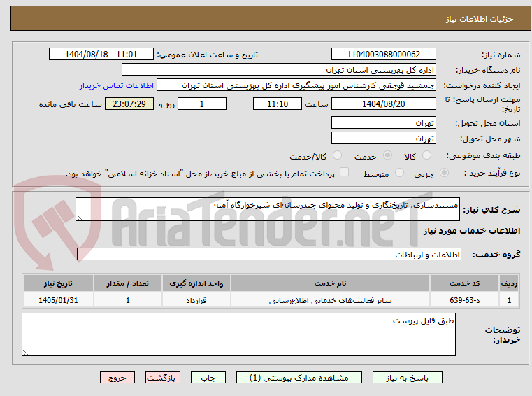The height and width of the screenshot is (396, 532).
Task: Select the جزیی purchase type radio
Action: [444, 173]
